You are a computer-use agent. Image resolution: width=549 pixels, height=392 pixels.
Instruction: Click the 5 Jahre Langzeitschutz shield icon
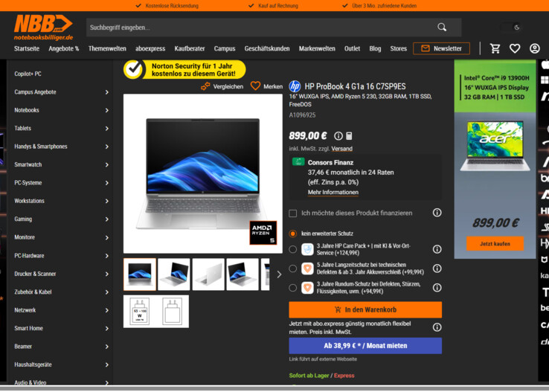[307, 269]
